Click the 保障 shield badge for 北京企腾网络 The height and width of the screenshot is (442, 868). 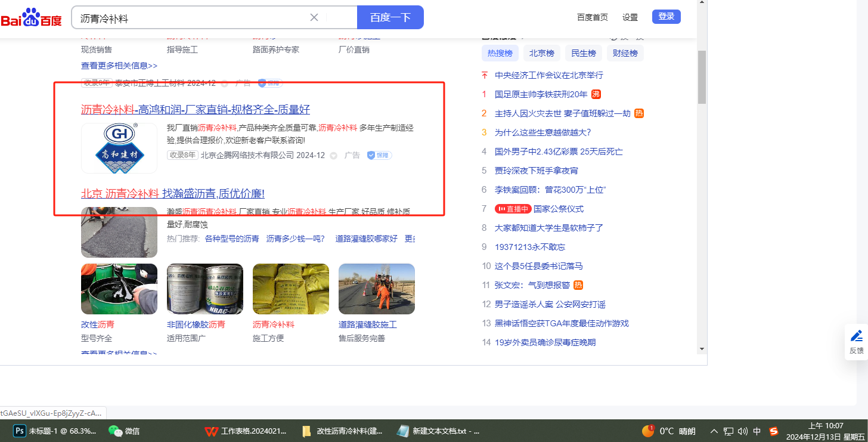(x=379, y=155)
